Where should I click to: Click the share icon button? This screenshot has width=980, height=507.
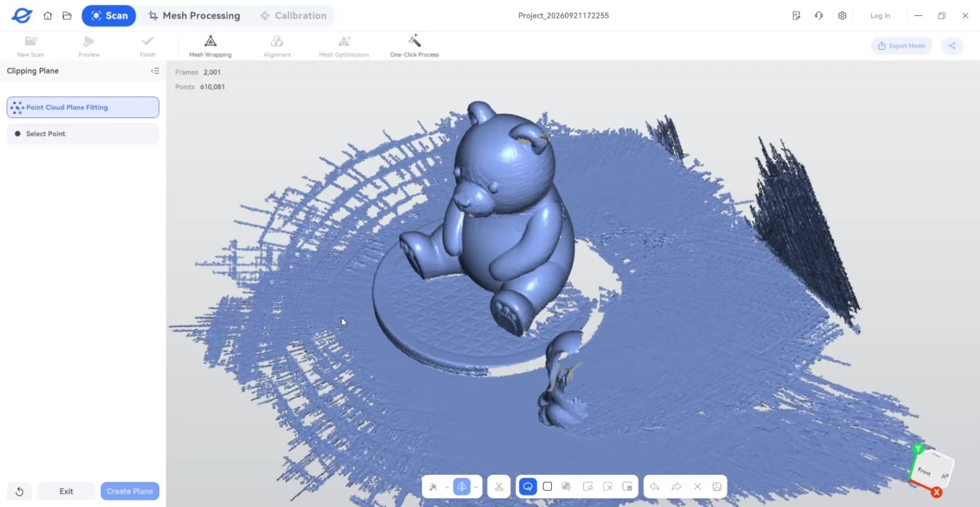click(952, 46)
